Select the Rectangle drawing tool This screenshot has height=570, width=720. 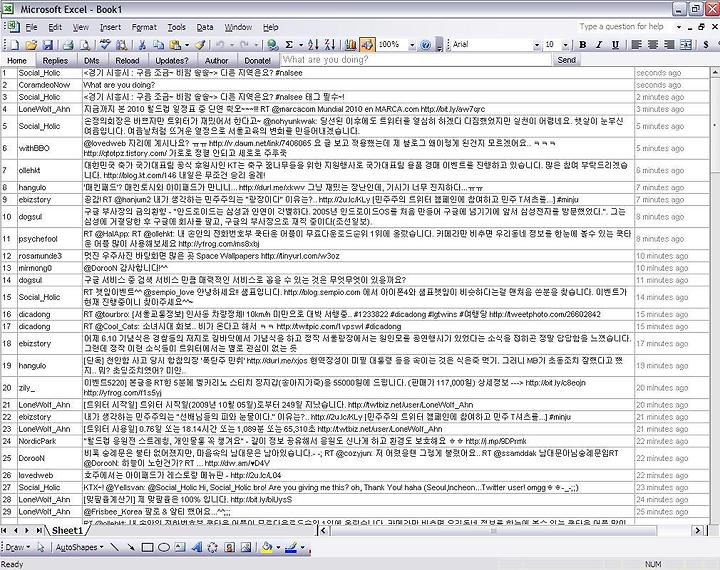147,547
